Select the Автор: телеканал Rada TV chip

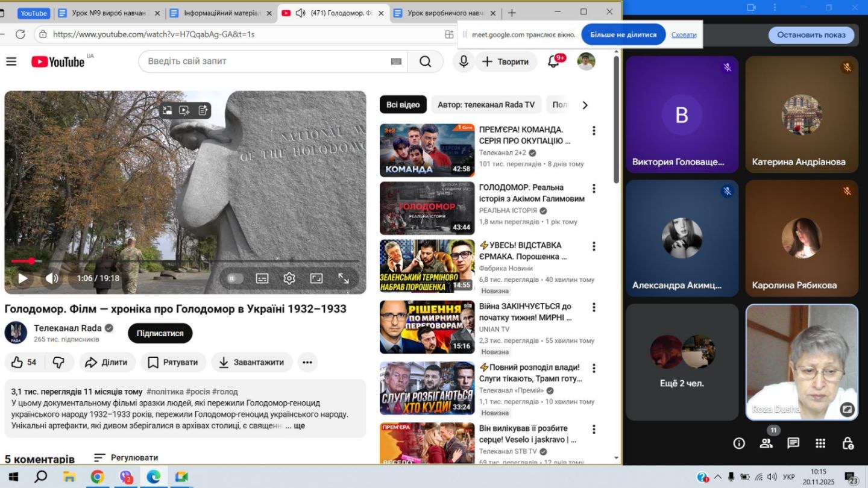point(486,105)
